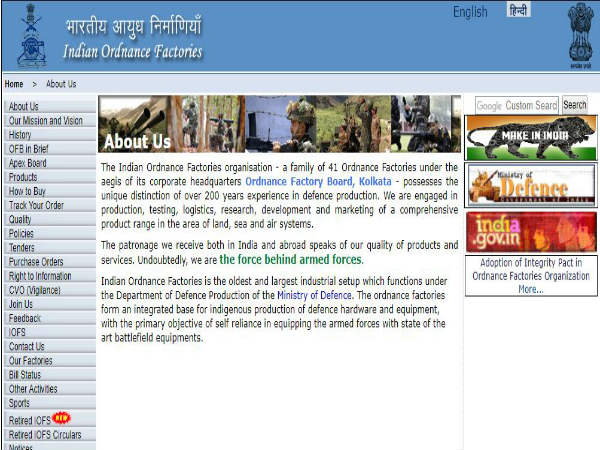The image size is (600, 450).
Task: Click More under Integrity Pact notice
Action: [530, 289]
